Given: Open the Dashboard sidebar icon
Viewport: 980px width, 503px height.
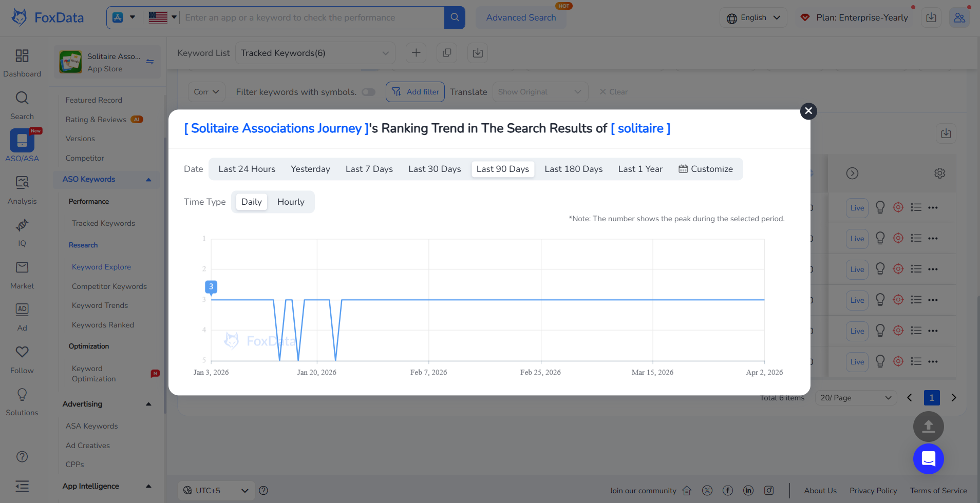Looking at the screenshot, I should coord(22,63).
